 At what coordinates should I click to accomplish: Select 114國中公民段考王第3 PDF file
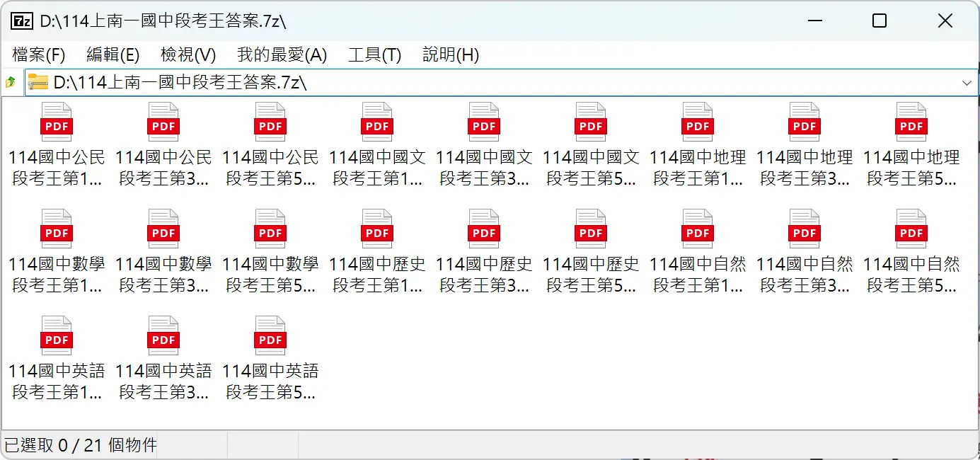[163, 123]
